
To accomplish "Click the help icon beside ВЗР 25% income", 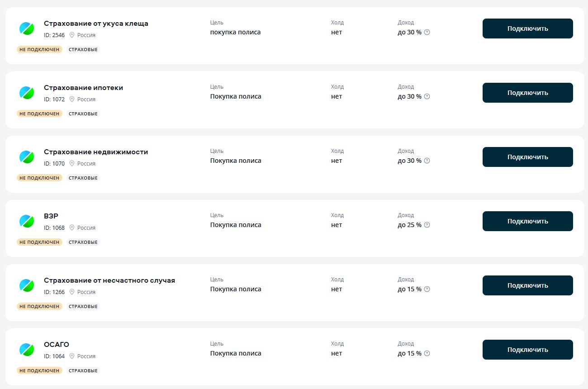I will (427, 225).
